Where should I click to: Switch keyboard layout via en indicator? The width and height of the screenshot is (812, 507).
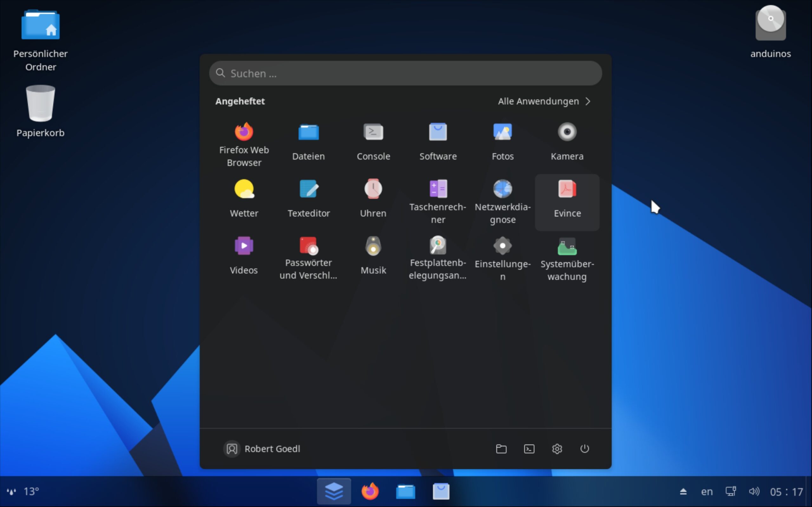707,491
